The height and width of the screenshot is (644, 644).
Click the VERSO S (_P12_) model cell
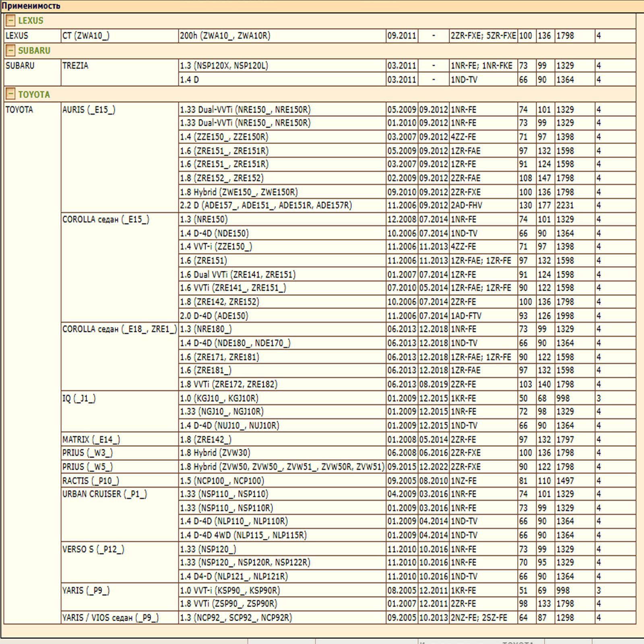click(x=93, y=549)
